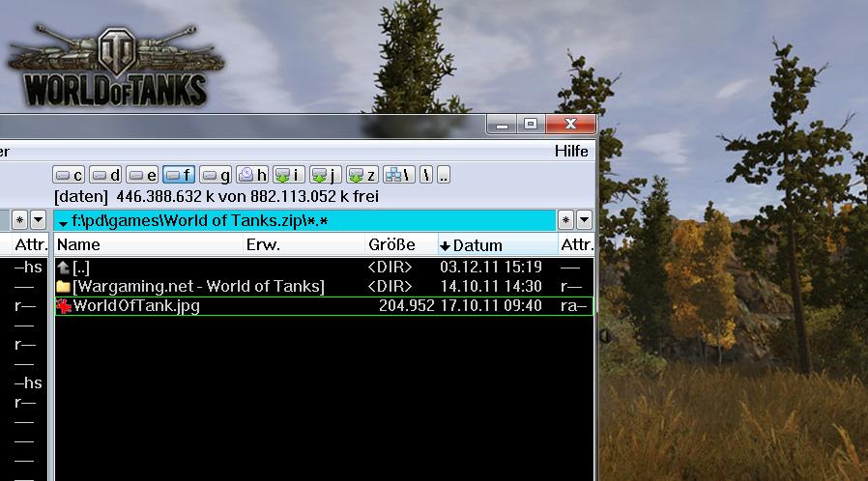Click World of Tanks logo on desktop

116,66
